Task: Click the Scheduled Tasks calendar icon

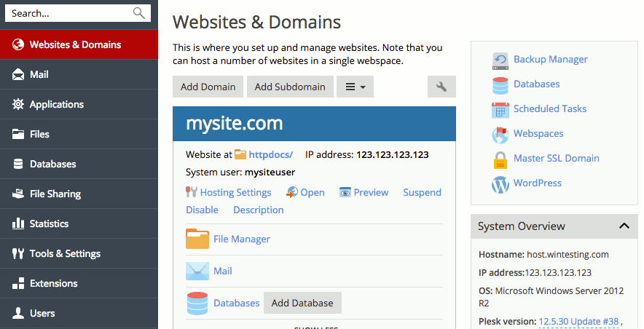Action: [500, 110]
